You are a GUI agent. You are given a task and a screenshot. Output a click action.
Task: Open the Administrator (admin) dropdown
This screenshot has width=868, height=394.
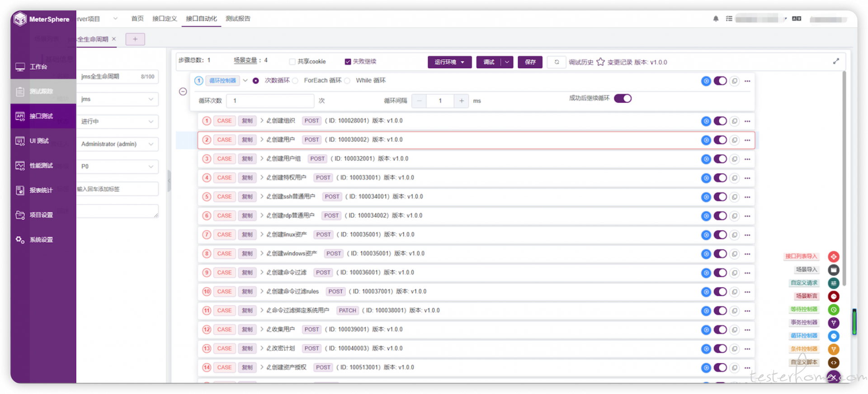[x=118, y=144]
